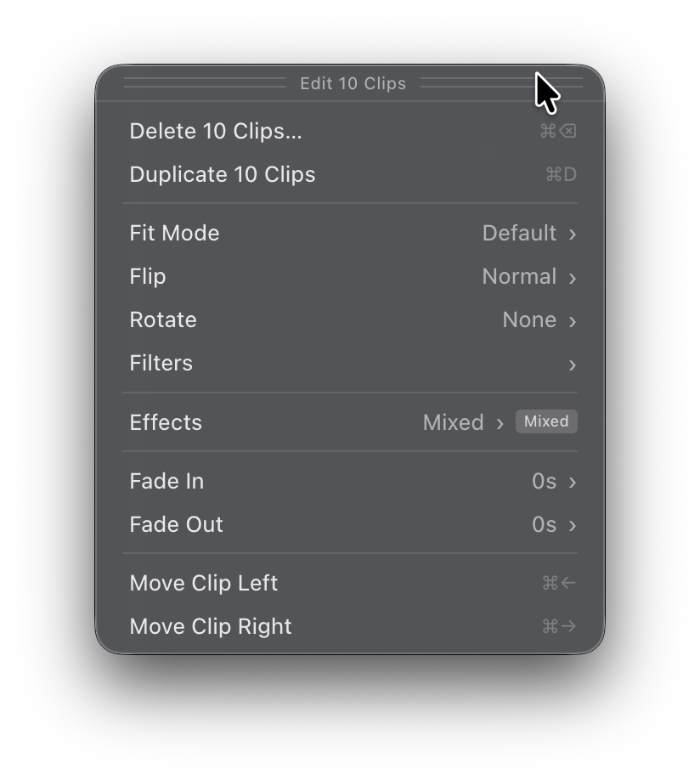Click Delete 10 Clips

pos(216,131)
